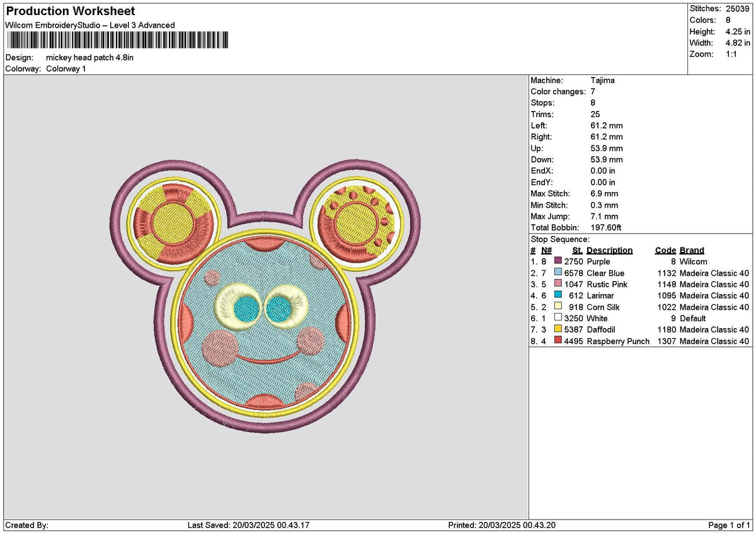Image resolution: width=756 pixels, height=534 pixels.
Task: Click the 'EndY:' label
Action: 542,182
